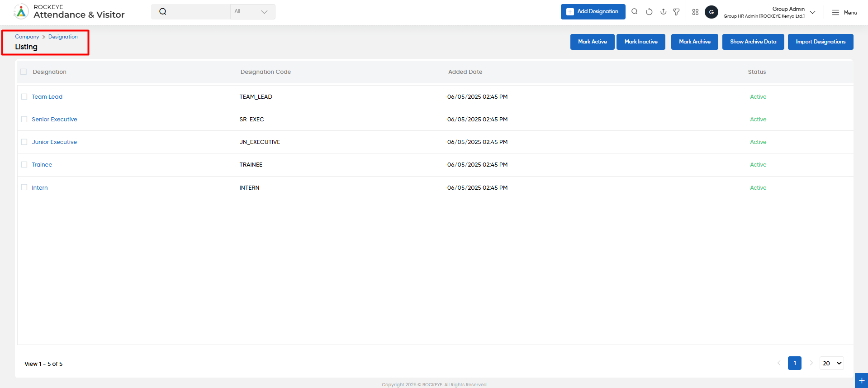Open the Company breadcrumb link
The height and width of the screenshot is (388, 868).
click(x=27, y=37)
